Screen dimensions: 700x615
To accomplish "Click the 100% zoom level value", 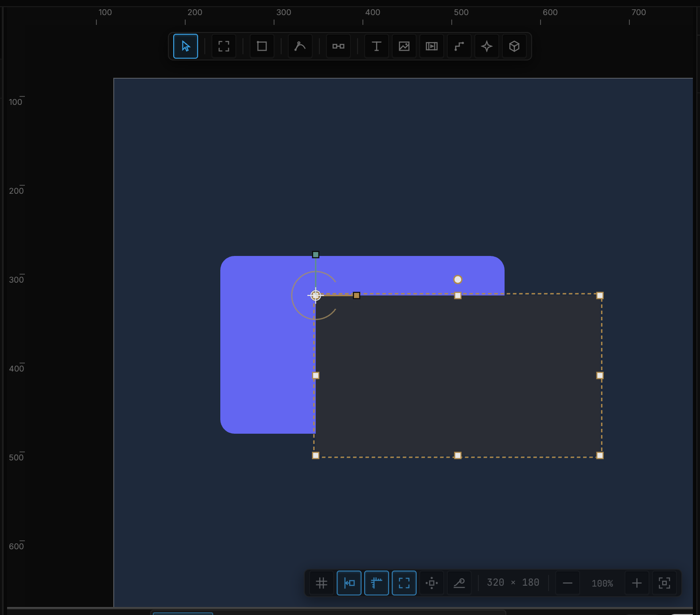I will pos(602,583).
